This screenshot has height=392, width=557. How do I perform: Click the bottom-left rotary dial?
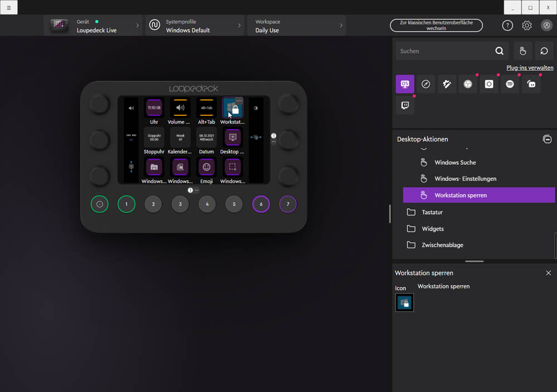point(100,176)
